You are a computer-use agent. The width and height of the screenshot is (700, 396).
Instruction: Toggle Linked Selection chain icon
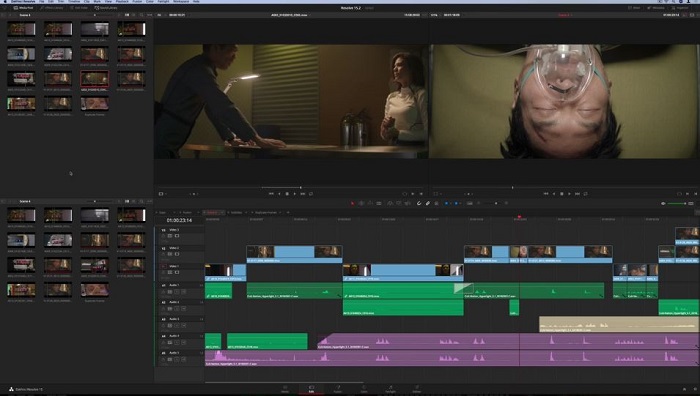click(428, 203)
